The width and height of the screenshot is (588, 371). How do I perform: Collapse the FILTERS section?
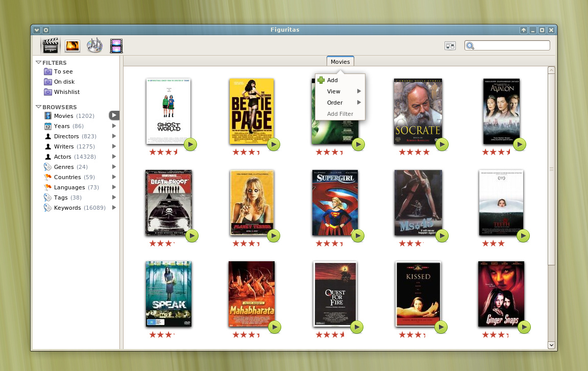38,63
